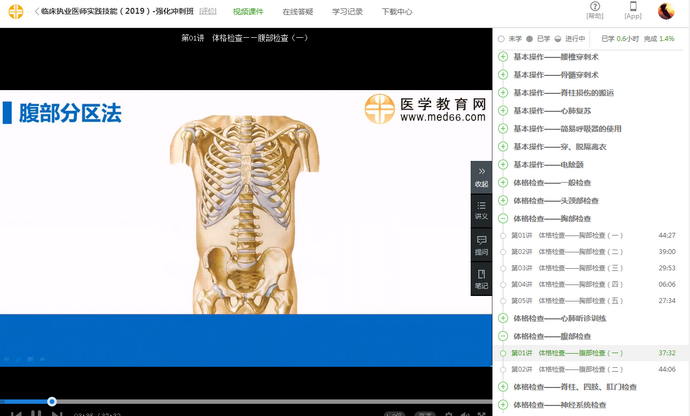The height and width of the screenshot is (416, 690).
Task: Open the 学习记录 tab
Action: coord(347,12)
